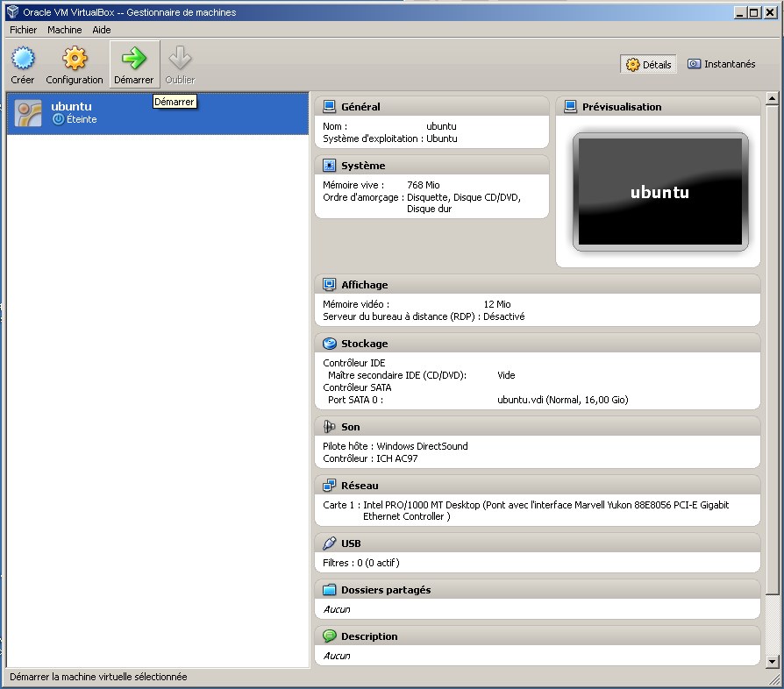Click the Stockage disk icon
Image resolution: width=784 pixels, height=689 pixels.
(330, 344)
